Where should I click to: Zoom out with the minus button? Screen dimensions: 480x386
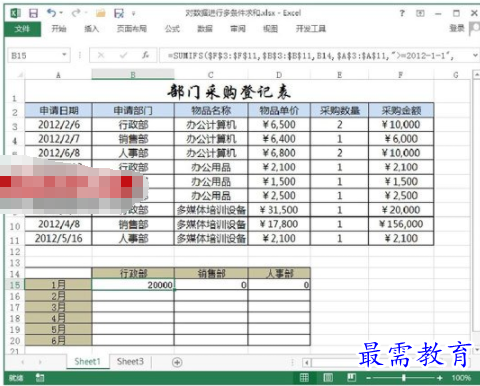pyautogui.click(x=368, y=378)
